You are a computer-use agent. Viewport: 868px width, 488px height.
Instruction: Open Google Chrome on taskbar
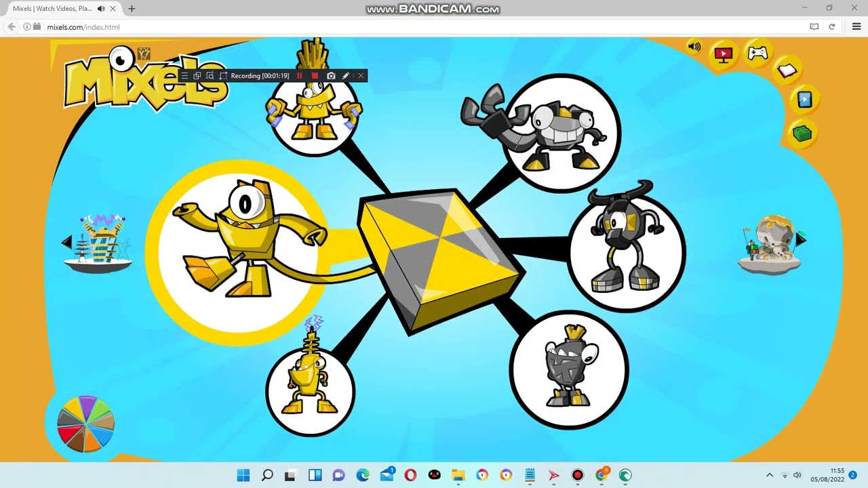601,475
